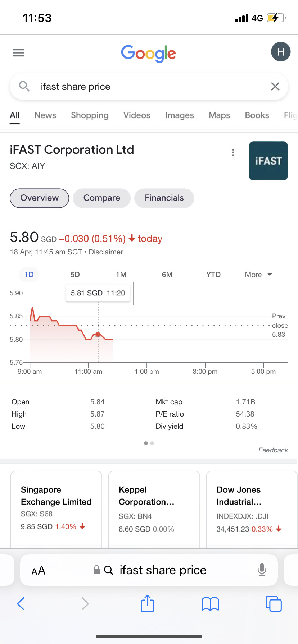Open the Financials tab

click(164, 198)
